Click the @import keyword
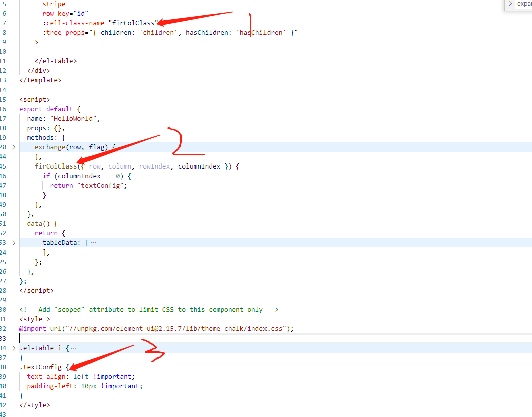Image resolution: width=532 pixels, height=417 pixels. (x=33, y=329)
